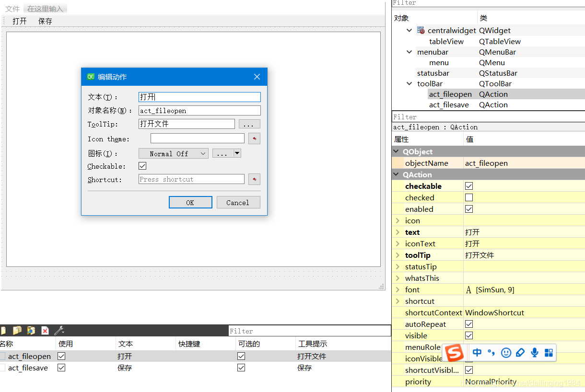Open the action editor configure wrench menu

58,331
